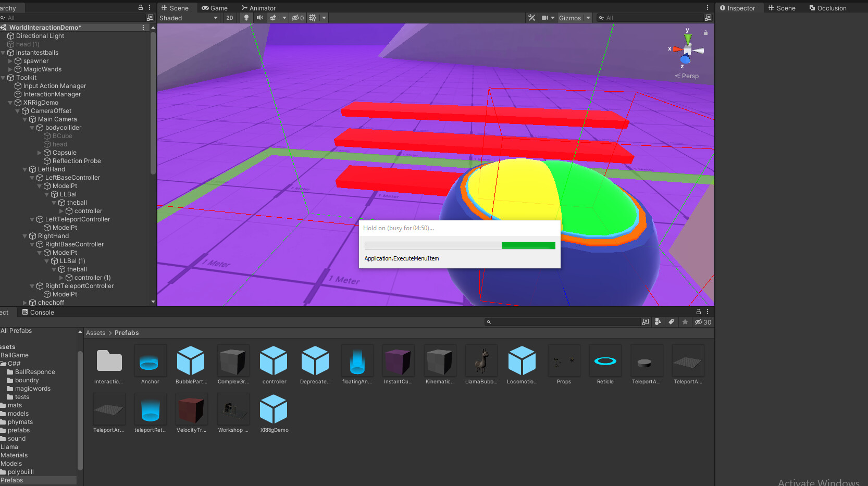Open the Animator tab
The height and width of the screenshot is (486, 868).
(x=258, y=8)
